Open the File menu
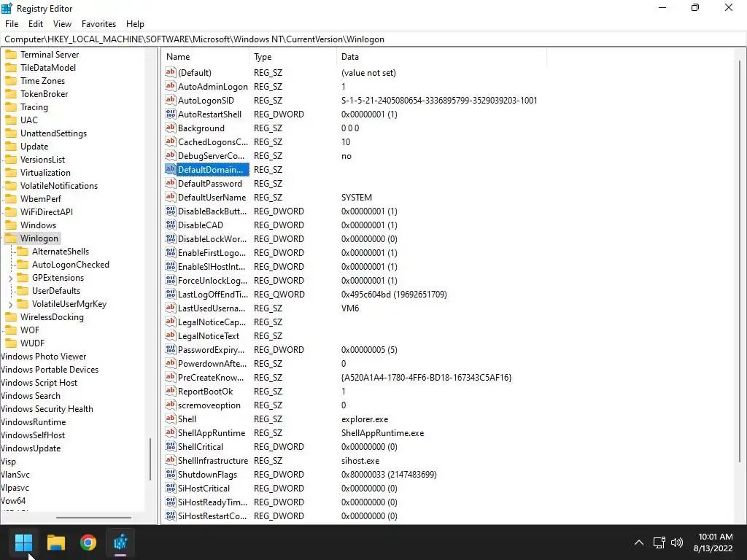 pos(12,24)
